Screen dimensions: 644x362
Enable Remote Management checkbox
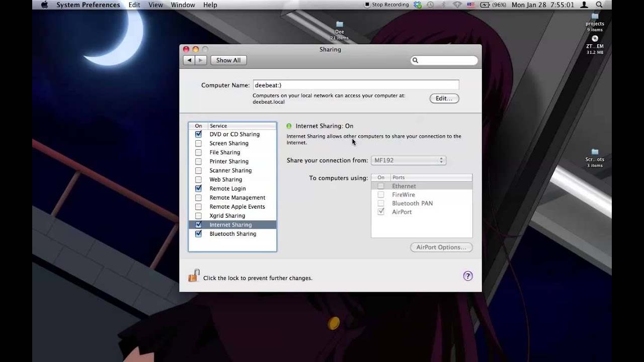click(x=198, y=198)
